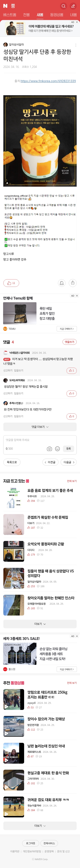Open the search magnifier icon in header

point(63,6)
